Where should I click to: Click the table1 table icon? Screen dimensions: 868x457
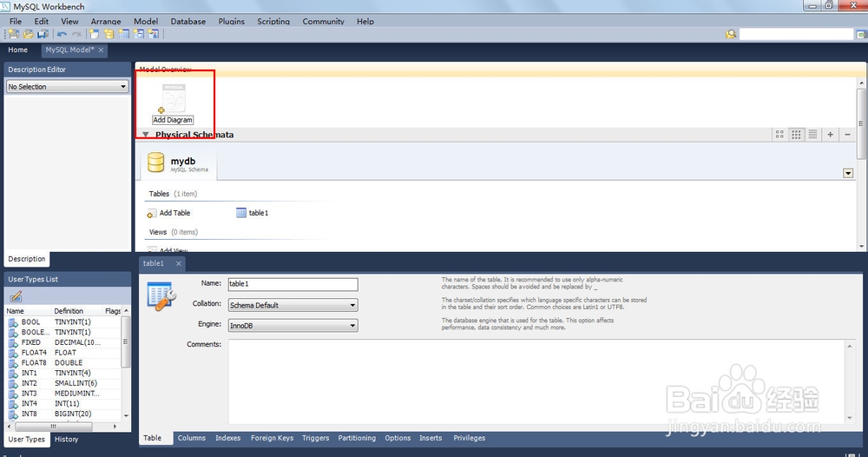click(x=241, y=213)
